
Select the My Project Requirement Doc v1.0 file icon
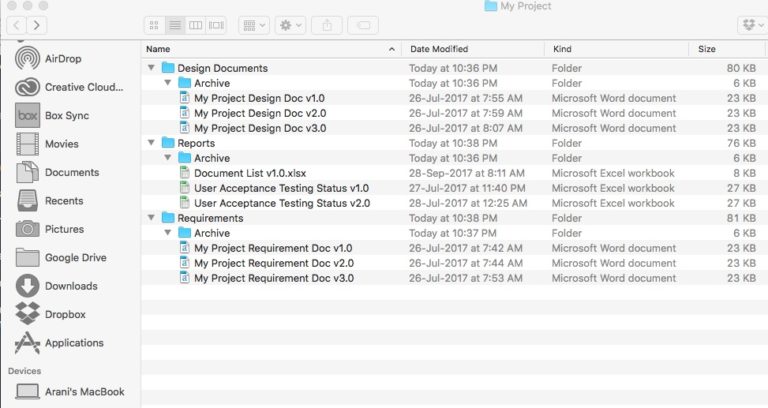tap(185, 248)
